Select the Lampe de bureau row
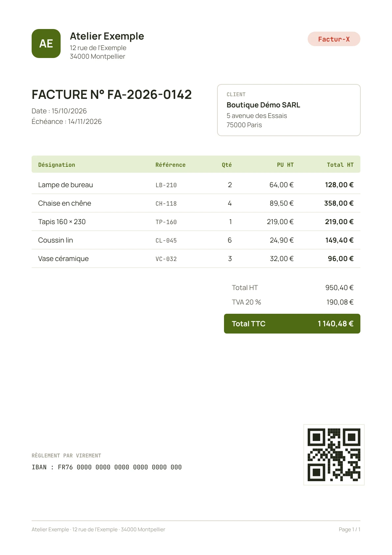This screenshot has width=392, height=555. [x=196, y=185]
